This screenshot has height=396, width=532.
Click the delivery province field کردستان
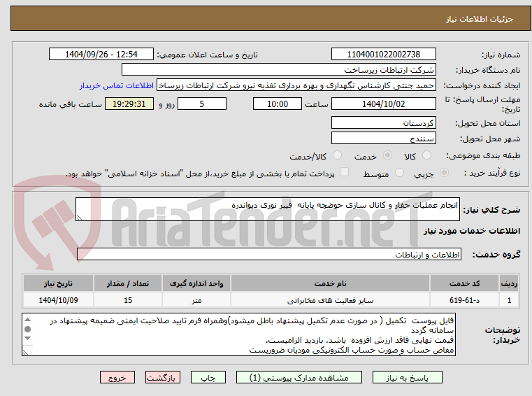383,123
